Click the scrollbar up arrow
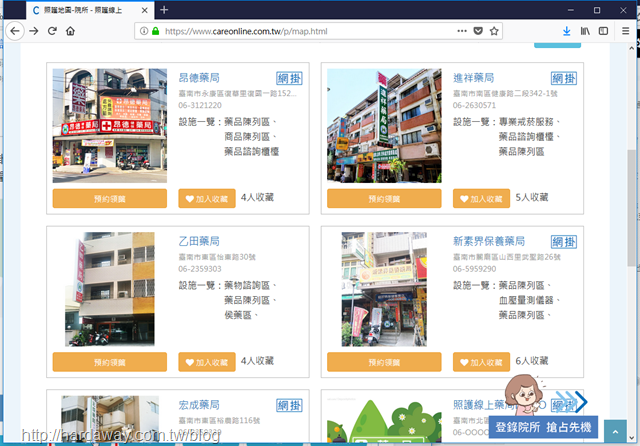640x446 pixels. (631, 48)
